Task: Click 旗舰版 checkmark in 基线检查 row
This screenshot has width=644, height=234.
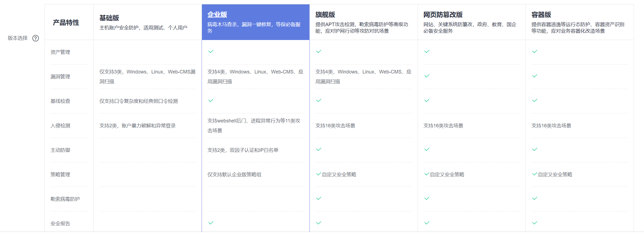Action: point(319,100)
